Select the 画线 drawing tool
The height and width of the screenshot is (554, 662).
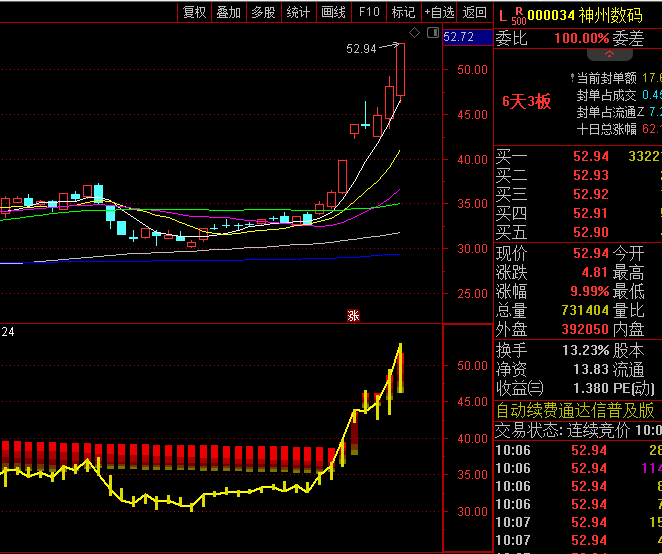[333, 12]
